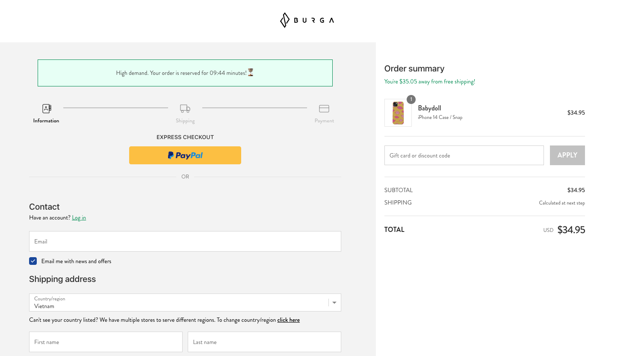Click the 'iPhone 14 Case / Snap' variant text
The image size is (644, 356).
pyautogui.click(x=440, y=117)
